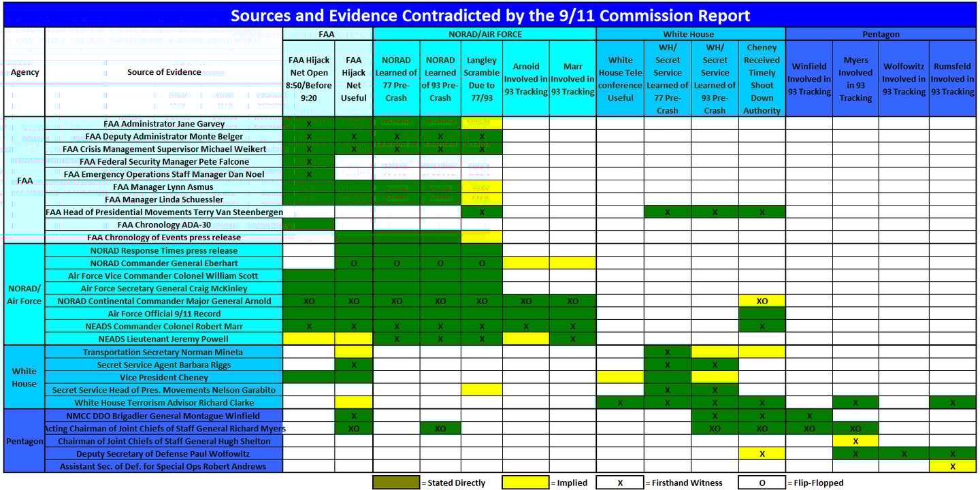Select column header "FAA Hijack Net Open 8:50/Before 9:20"

click(309, 79)
